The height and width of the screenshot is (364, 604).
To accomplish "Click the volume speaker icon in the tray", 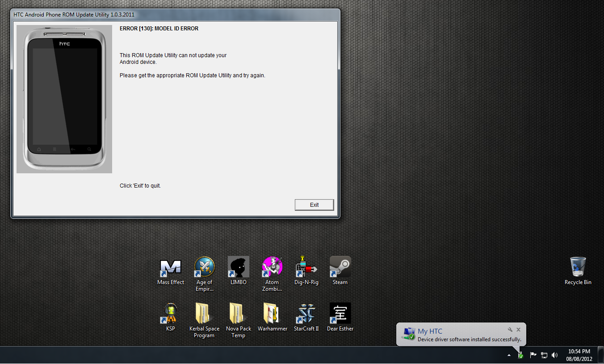I will pos(554,355).
